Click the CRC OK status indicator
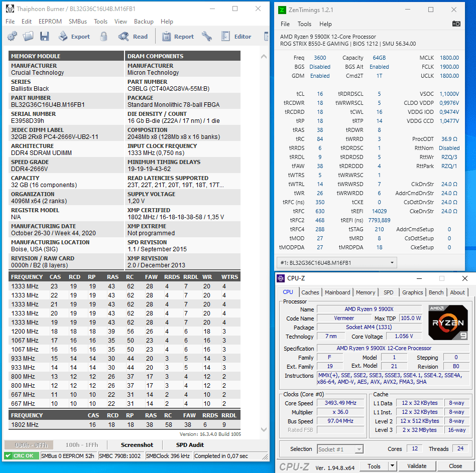Image resolution: width=476 pixels, height=473 pixels. pos(22,456)
